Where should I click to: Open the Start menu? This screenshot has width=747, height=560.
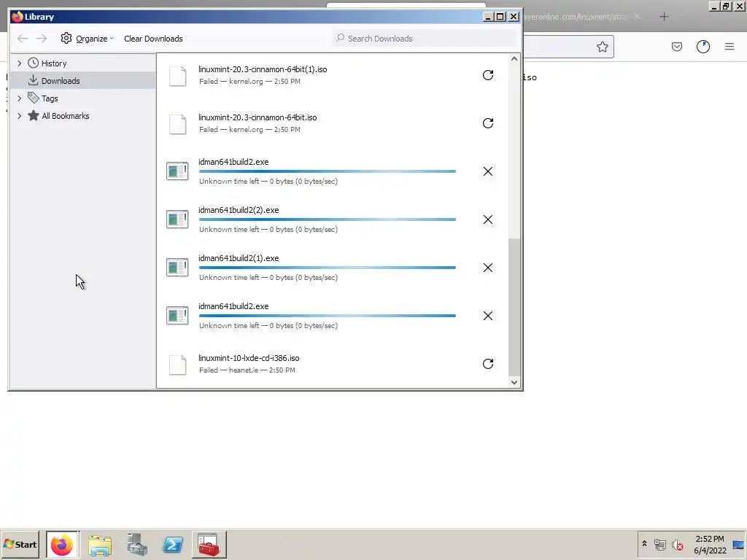coord(20,545)
